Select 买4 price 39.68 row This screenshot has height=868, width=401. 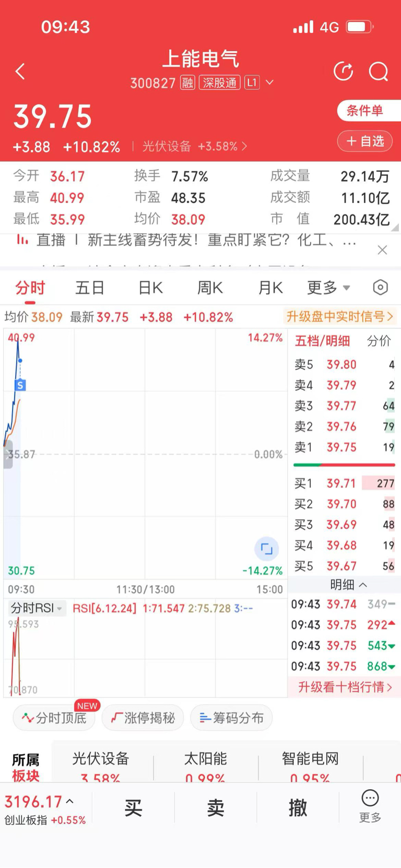[345, 545]
